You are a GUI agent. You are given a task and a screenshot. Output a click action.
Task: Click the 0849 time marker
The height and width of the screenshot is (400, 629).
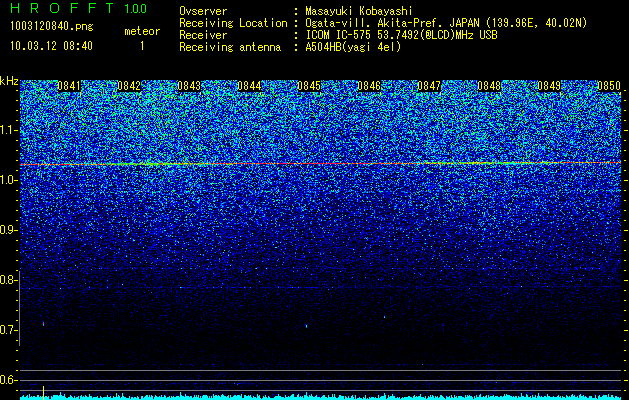(549, 86)
